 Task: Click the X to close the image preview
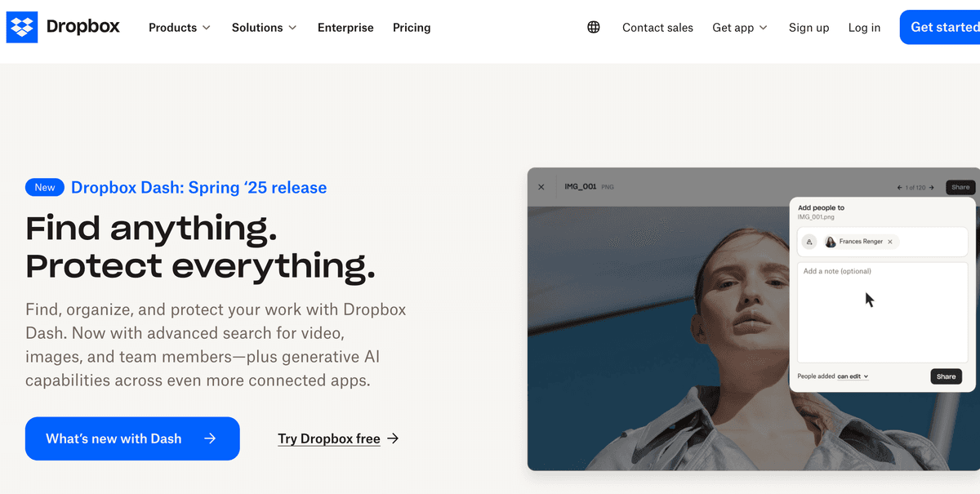(541, 187)
